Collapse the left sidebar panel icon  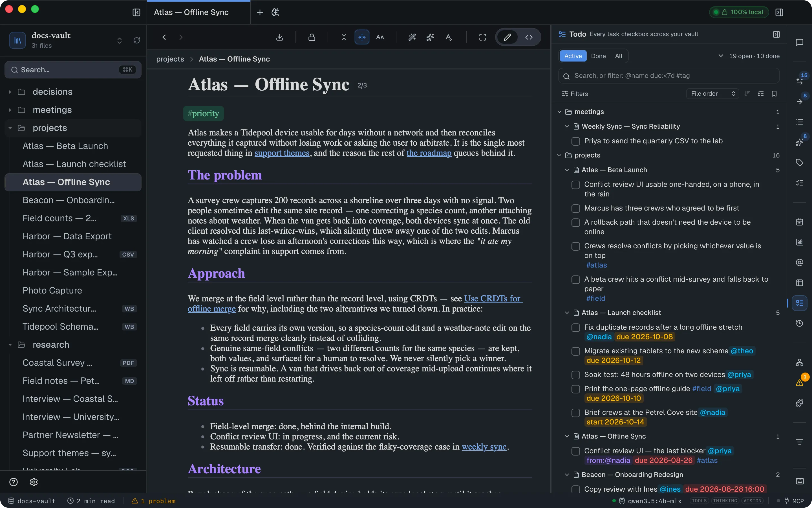pyautogui.click(x=136, y=12)
